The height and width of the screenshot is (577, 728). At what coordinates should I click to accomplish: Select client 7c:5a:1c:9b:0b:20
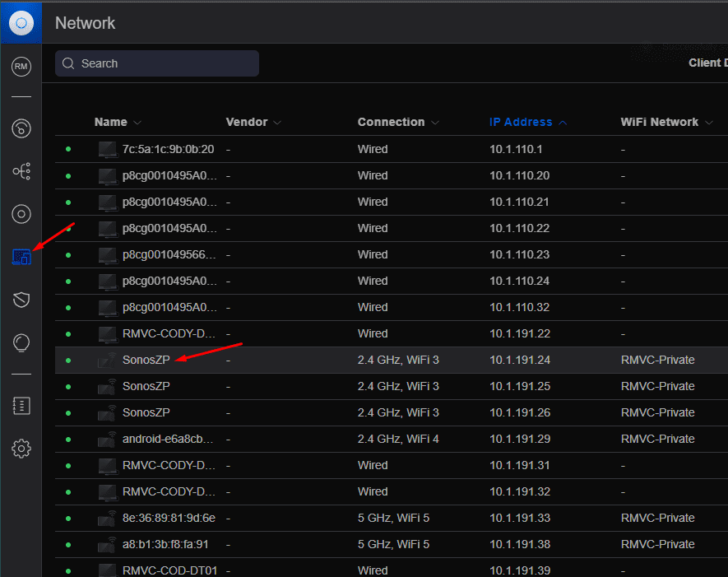pos(168,149)
